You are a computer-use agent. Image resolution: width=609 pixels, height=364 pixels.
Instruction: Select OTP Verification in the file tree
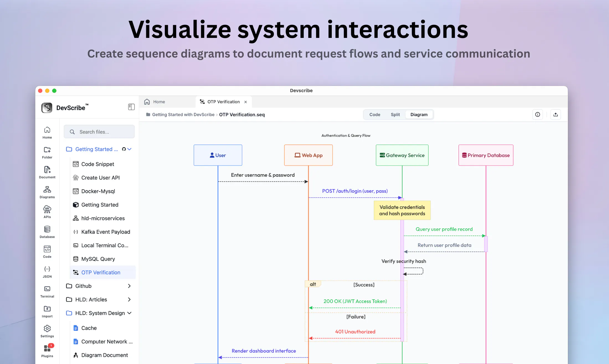(103, 273)
